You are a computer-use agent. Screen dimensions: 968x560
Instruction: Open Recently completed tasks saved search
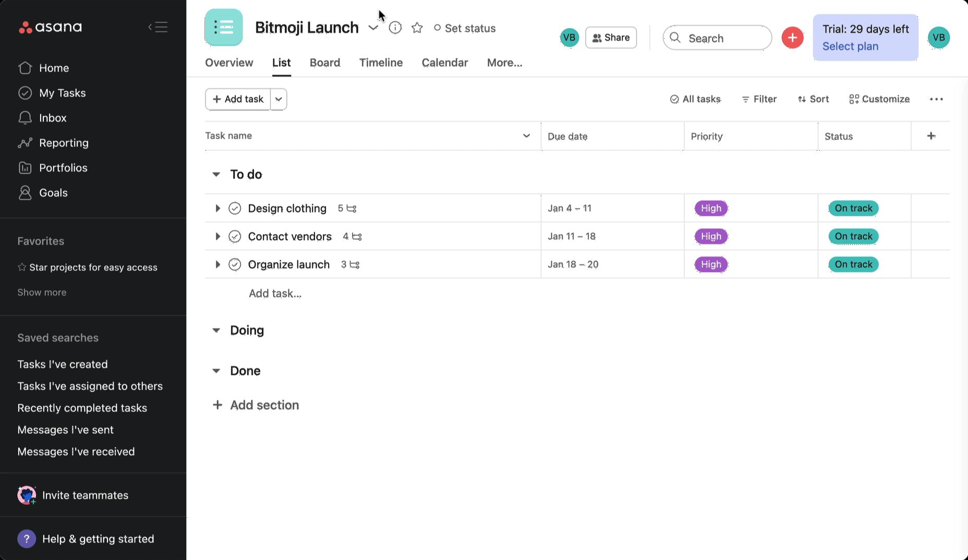coord(82,408)
